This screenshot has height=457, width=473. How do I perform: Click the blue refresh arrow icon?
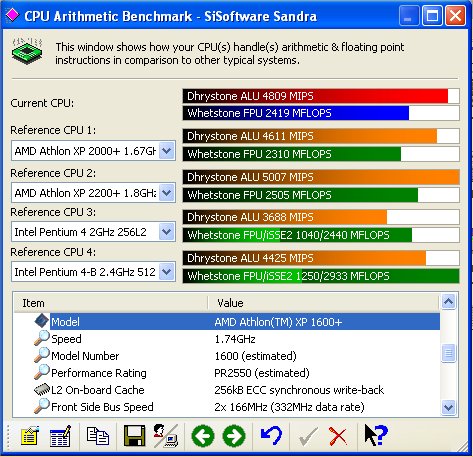[271, 435]
